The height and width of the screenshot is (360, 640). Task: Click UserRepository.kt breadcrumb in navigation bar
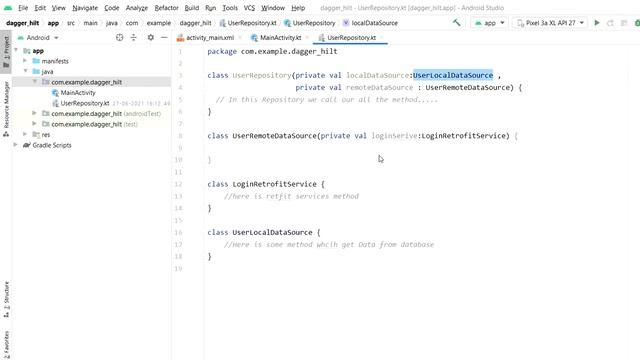tap(248, 23)
